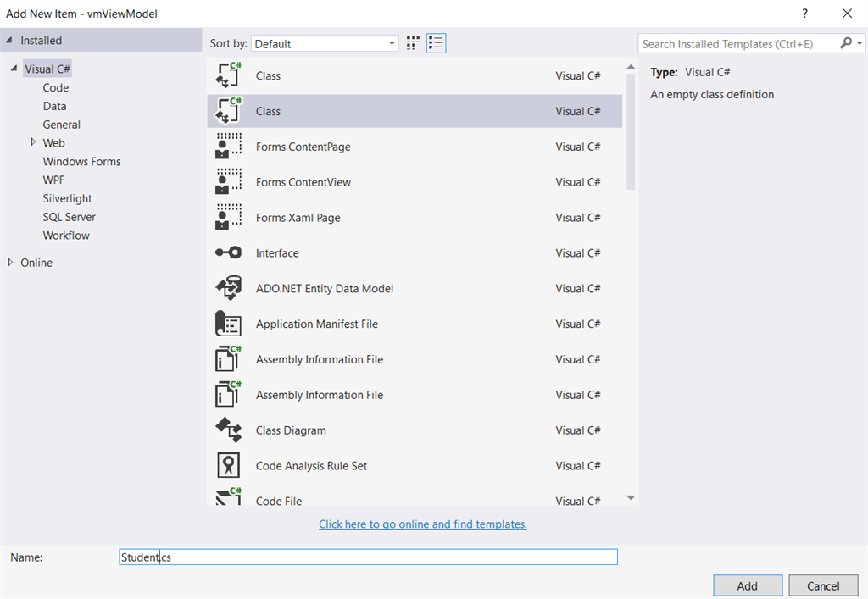The image size is (868, 599).
Task: Select the ADO.NET Entity Data Model icon
Action: coord(228,288)
